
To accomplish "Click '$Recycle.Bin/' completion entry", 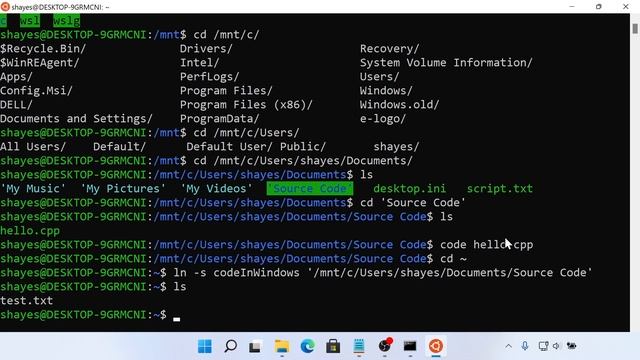I will coord(43,49).
